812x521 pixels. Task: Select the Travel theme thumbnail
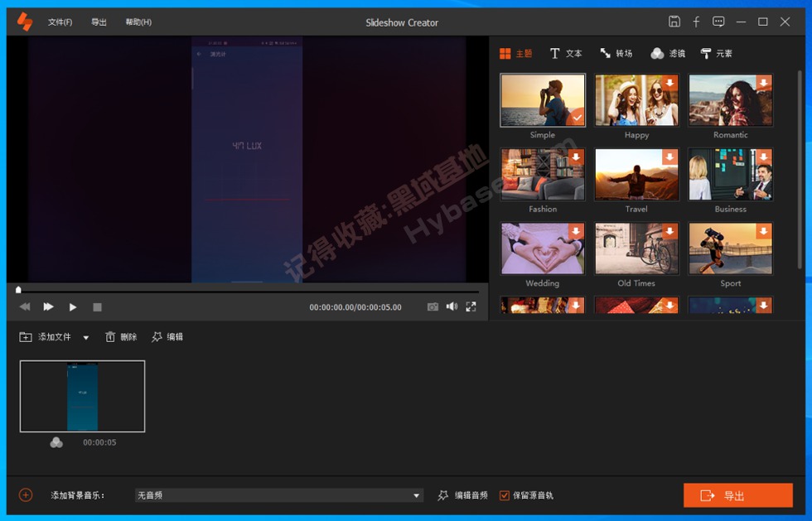point(636,174)
